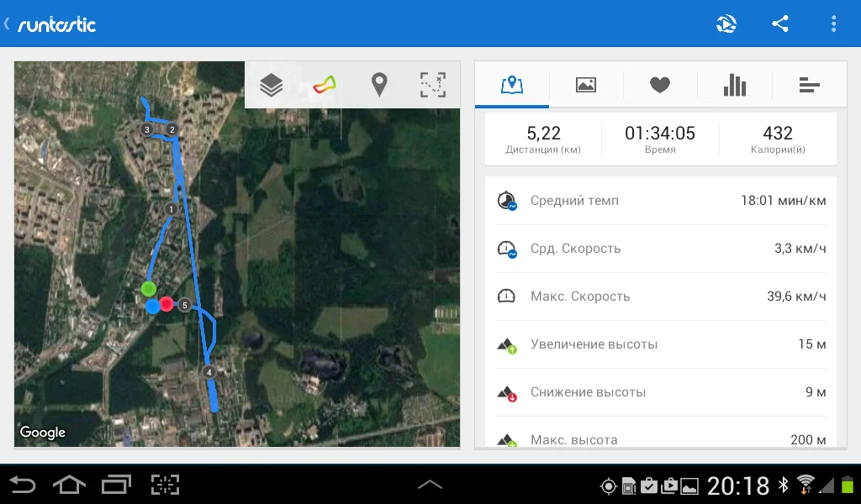The width and height of the screenshot is (861, 504).
Task: Tap the Android home button
Action: 69,484
